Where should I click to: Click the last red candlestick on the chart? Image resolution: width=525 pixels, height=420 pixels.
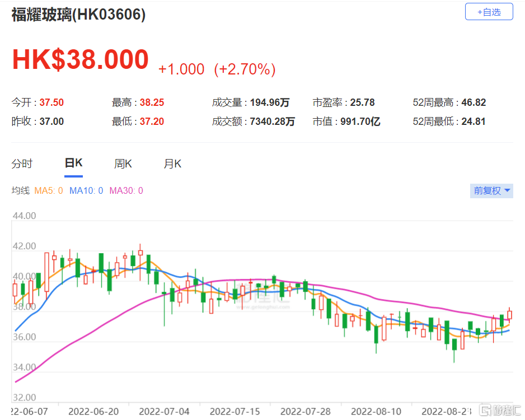coord(509,315)
